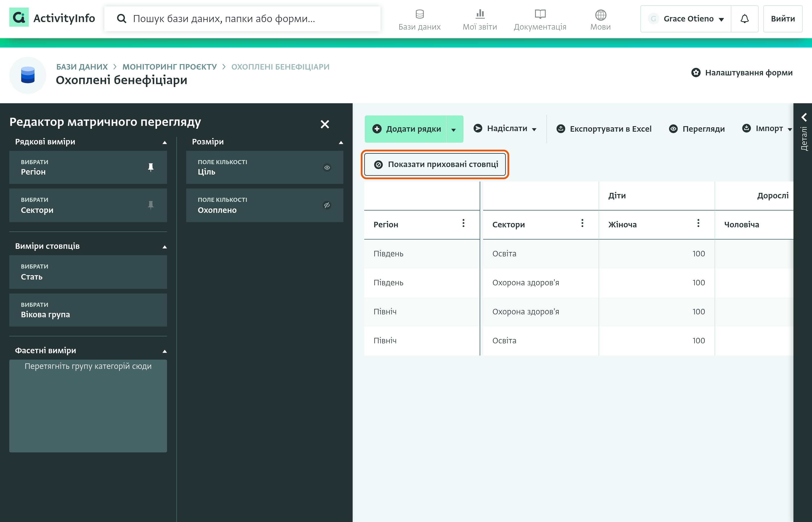The height and width of the screenshot is (522, 812).
Task: Click Експортувати в Excel
Action: coord(604,129)
